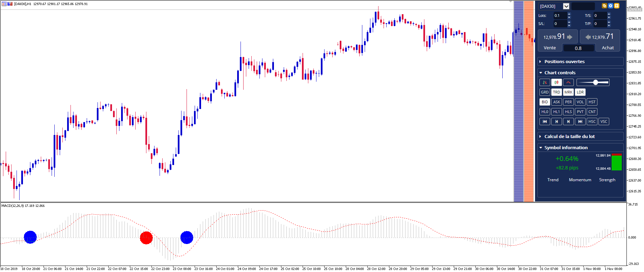Collapse the Symbol information section
Image resolution: width=644 pixels, height=272 pixels.
coord(580,147)
